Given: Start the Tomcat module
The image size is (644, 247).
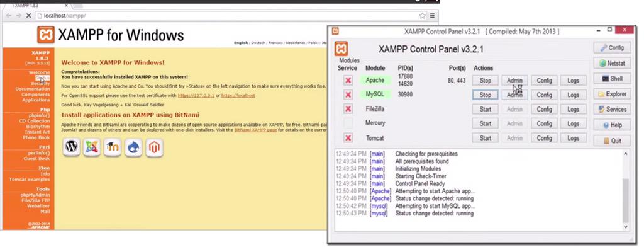Looking at the screenshot, I should (486, 139).
